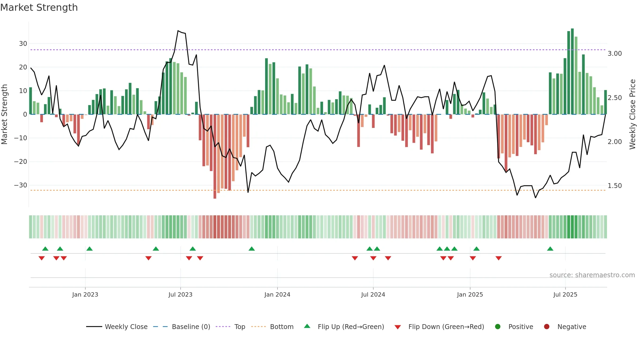This screenshot has width=644, height=362.
Task: Click the Jan 2023 axis label
Action: pos(85,294)
